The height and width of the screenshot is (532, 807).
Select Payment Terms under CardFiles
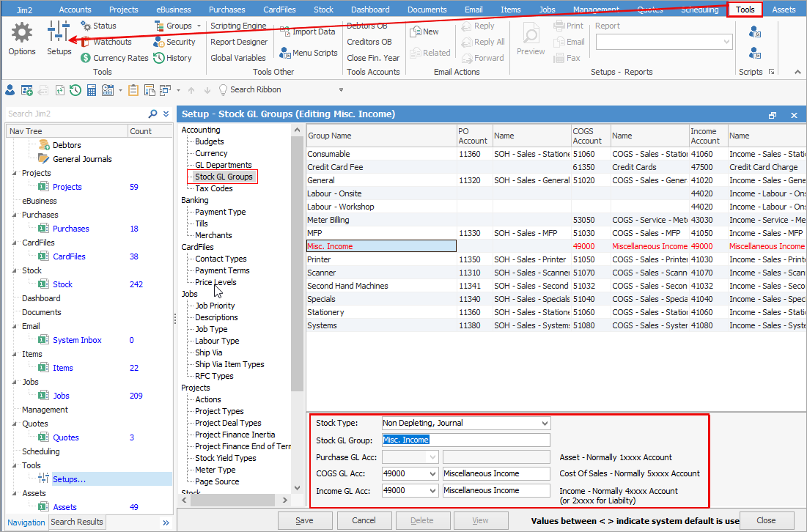222,270
